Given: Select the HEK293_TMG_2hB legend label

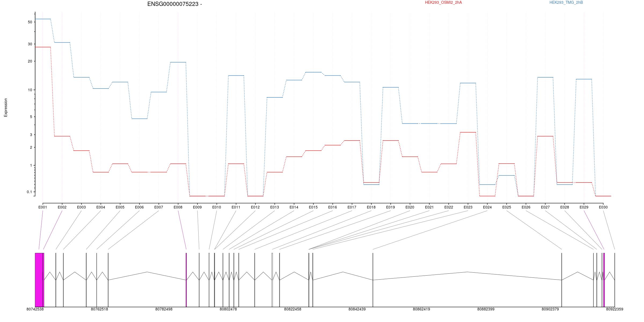Looking at the screenshot, I should pos(566,2).
